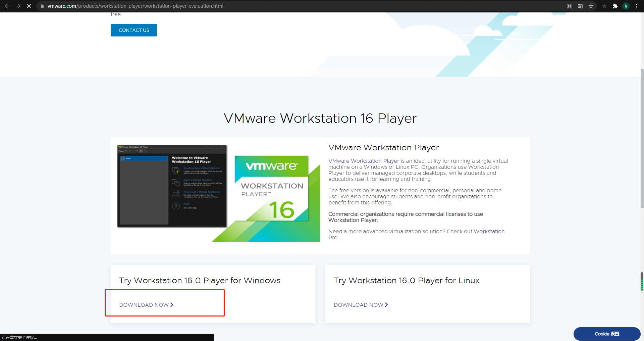View site security info via the lock icon

pyautogui.click(x=42, y=6)
